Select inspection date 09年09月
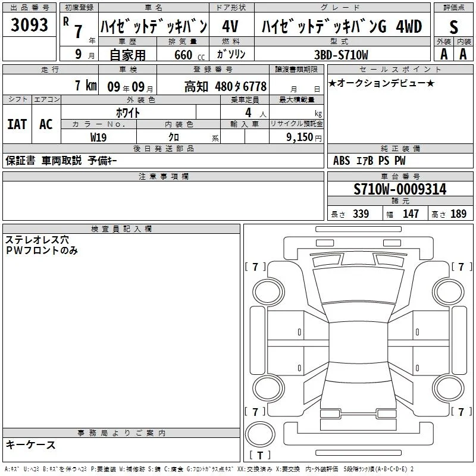Viewport: 476px width, 476px height. tap(130, 87)
